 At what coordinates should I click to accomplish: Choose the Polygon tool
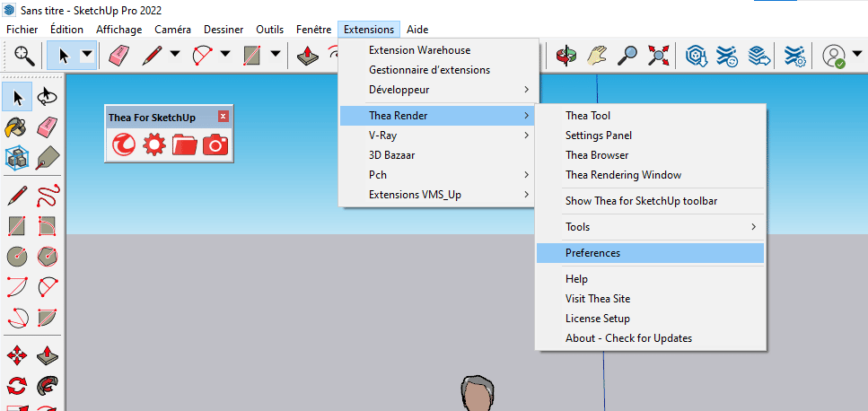point(48,256)
